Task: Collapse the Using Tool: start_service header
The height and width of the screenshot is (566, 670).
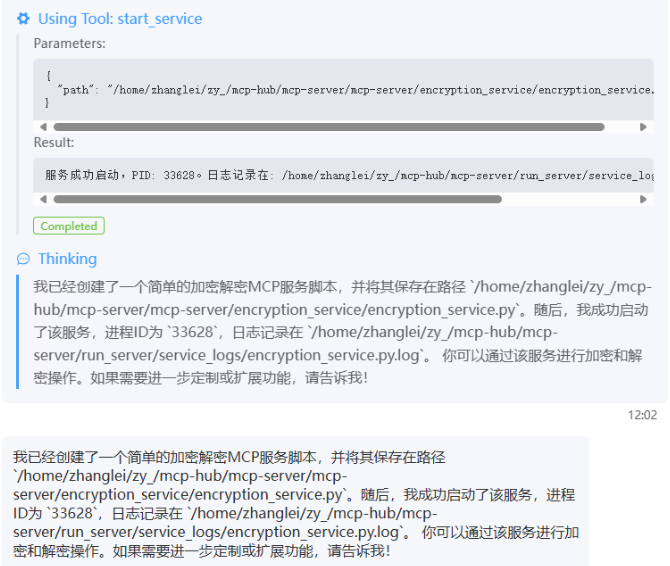Action: coord(120,19)
